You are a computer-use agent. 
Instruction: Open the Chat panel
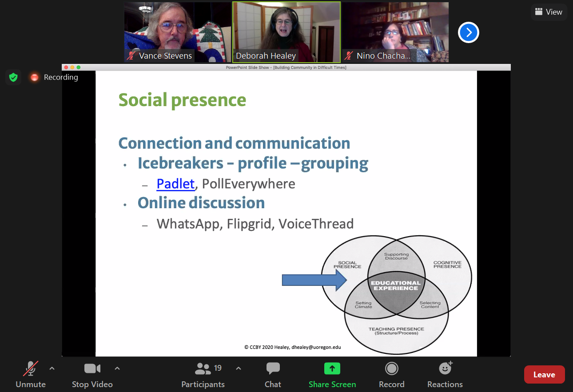click(x=273, y=374)
